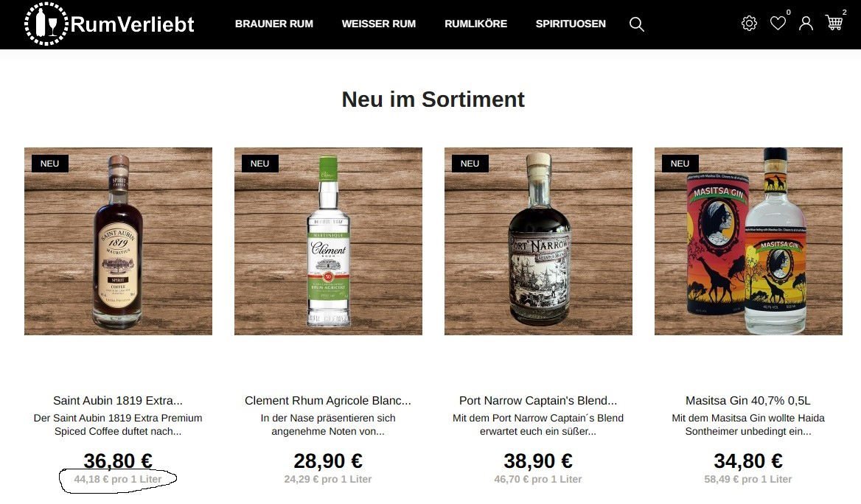861x504 pixels.
Task: Click the Saint Aubin 1819 Extra... title
Action: [118, 400]
